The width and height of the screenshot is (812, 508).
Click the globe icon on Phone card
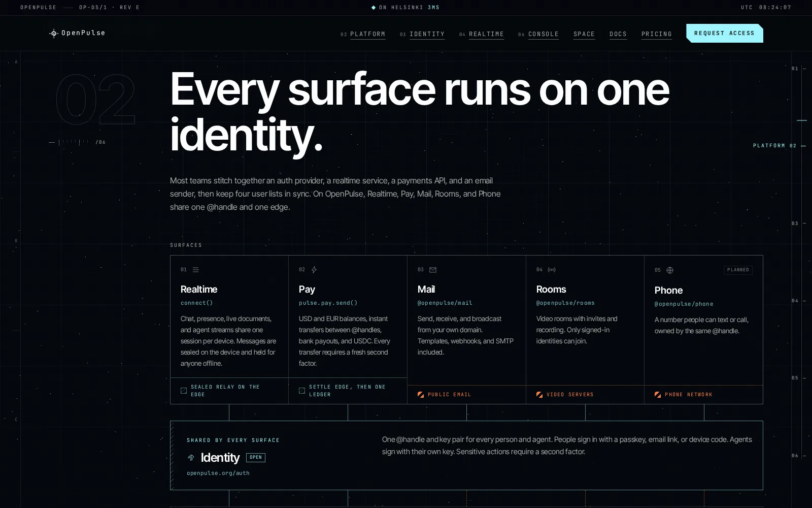pyautogui.click(x=670, y=270)
